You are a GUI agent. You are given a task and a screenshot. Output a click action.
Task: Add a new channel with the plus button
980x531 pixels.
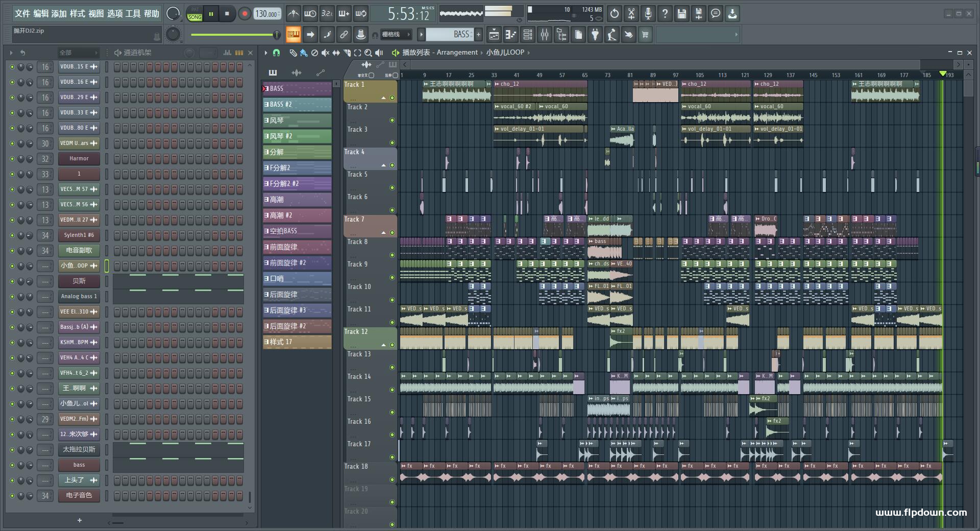(79, 520)
